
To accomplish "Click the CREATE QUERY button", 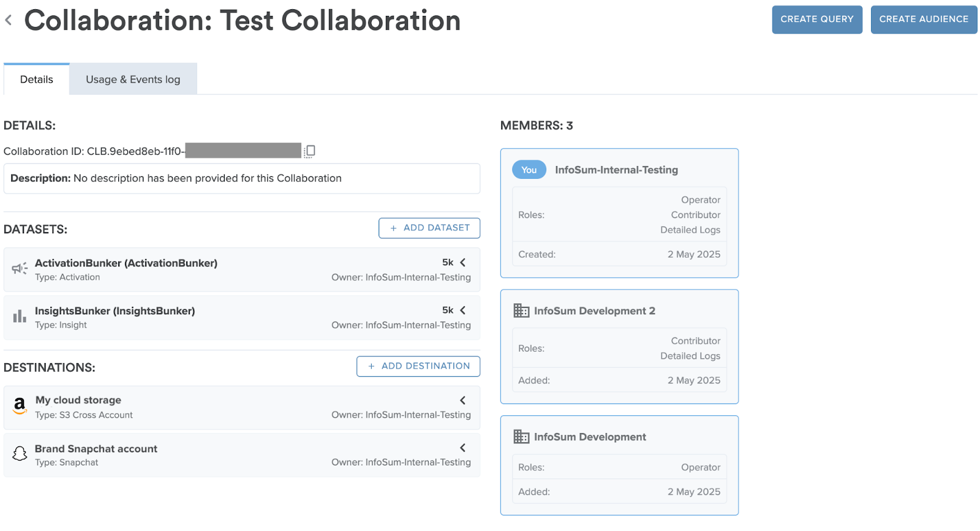I will click(817, 20).
